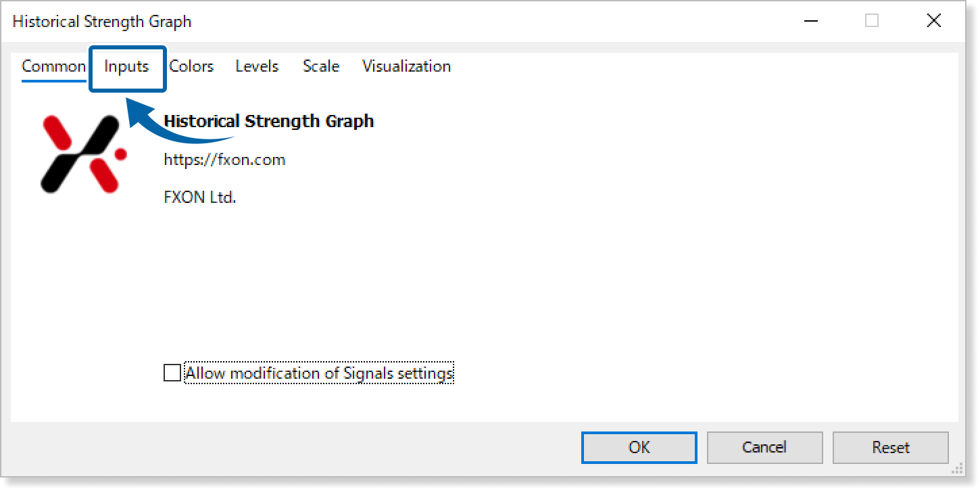
Task: Click the bold Historical Strength Graph title text
Action: point(269,121)
